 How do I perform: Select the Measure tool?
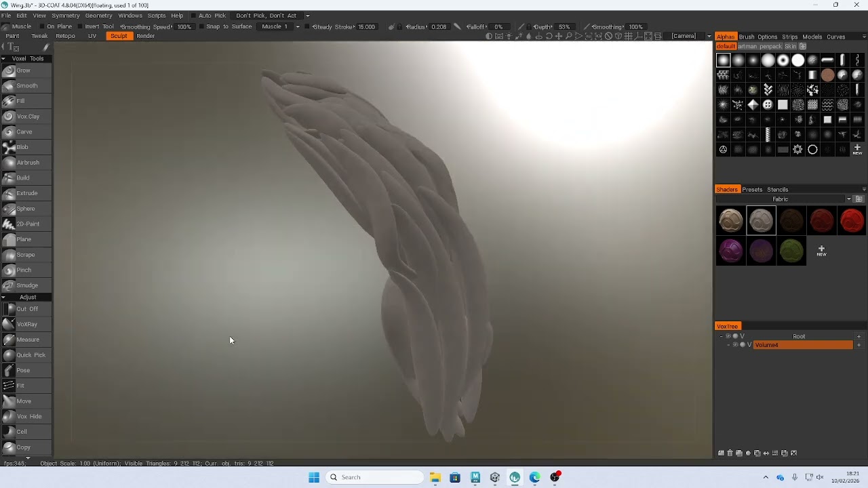pos(26,340)
